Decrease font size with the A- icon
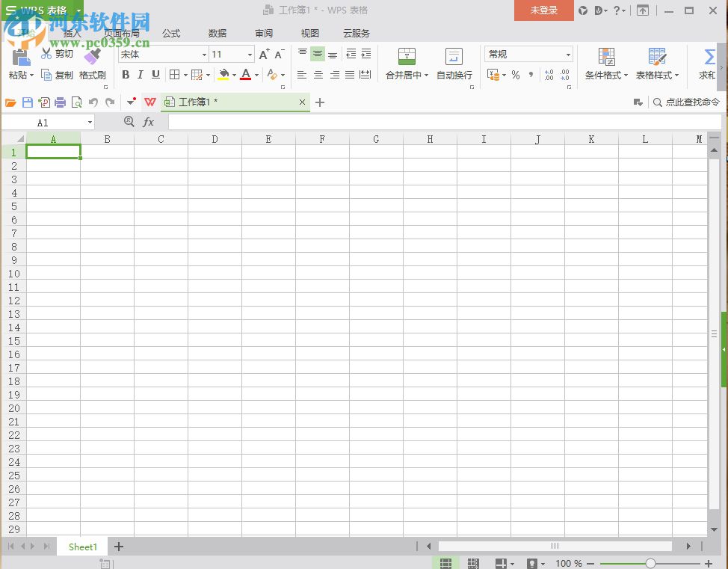 tap(279, 54)
